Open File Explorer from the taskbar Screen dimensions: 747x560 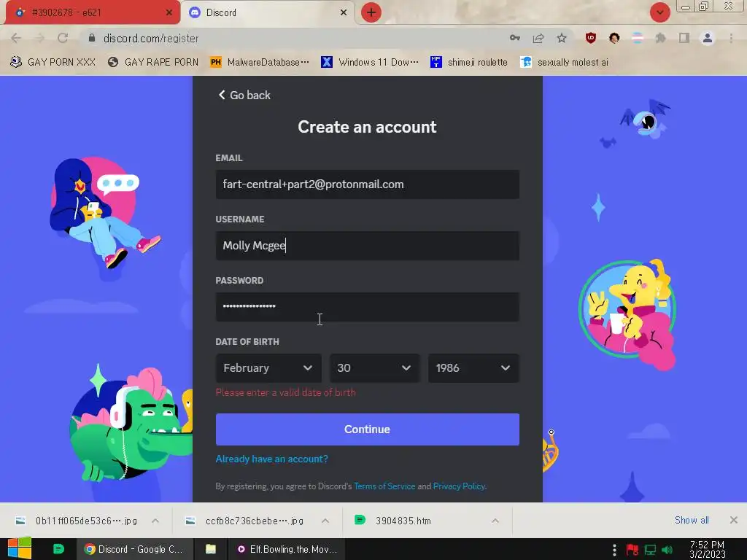[x=211, y=549]
